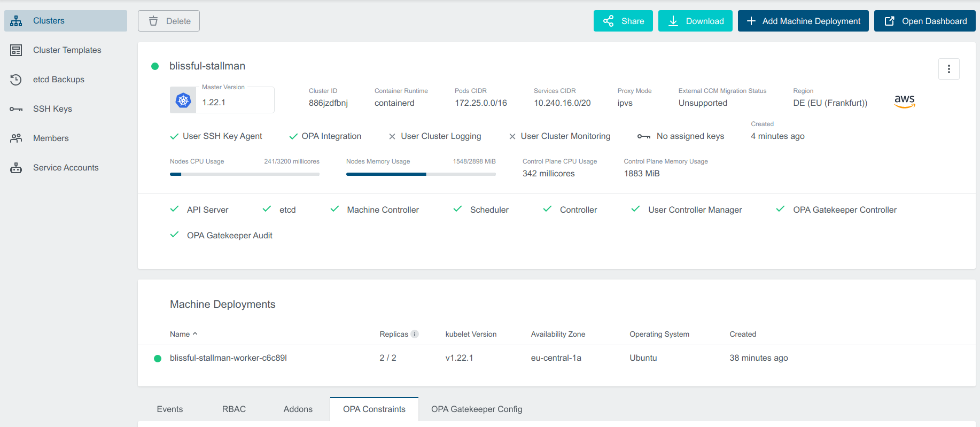980x427 pixels.
Task: Click the Controller checkmark icon
Action: (547, 209)
